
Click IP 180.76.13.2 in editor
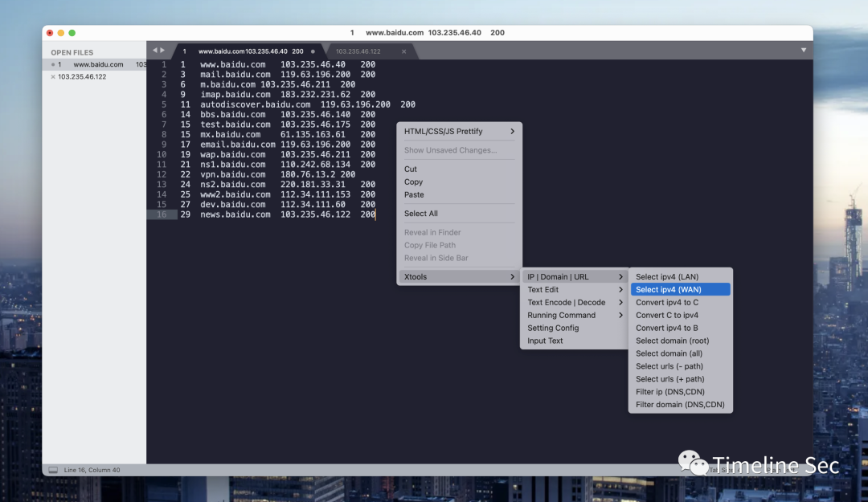click(308, 174)
